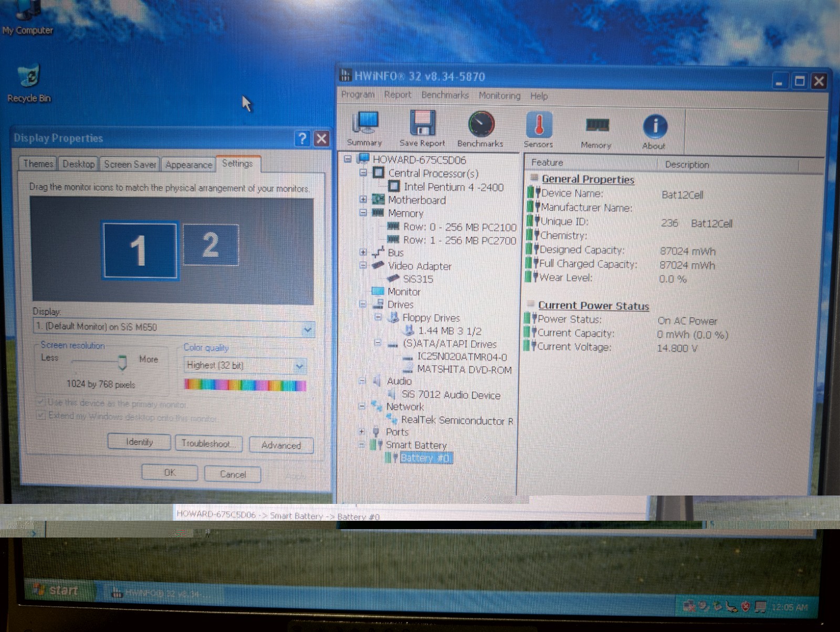
Task: Open the Benchmarks menu
Action: pos(445,95)
